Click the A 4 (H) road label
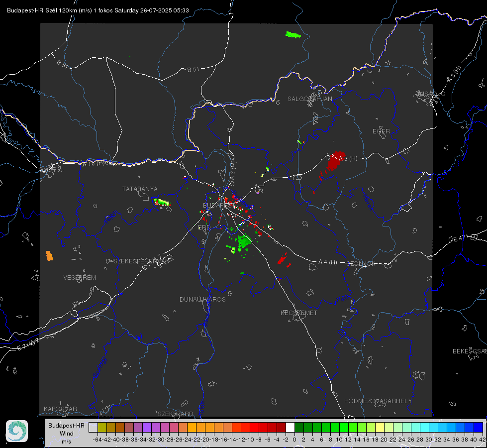Image resolution: width=487 pixels, height=448 pixels. (328, 262)
